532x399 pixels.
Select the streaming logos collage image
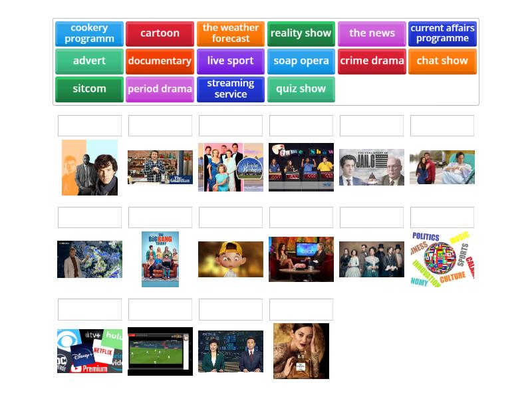[90, 351]
